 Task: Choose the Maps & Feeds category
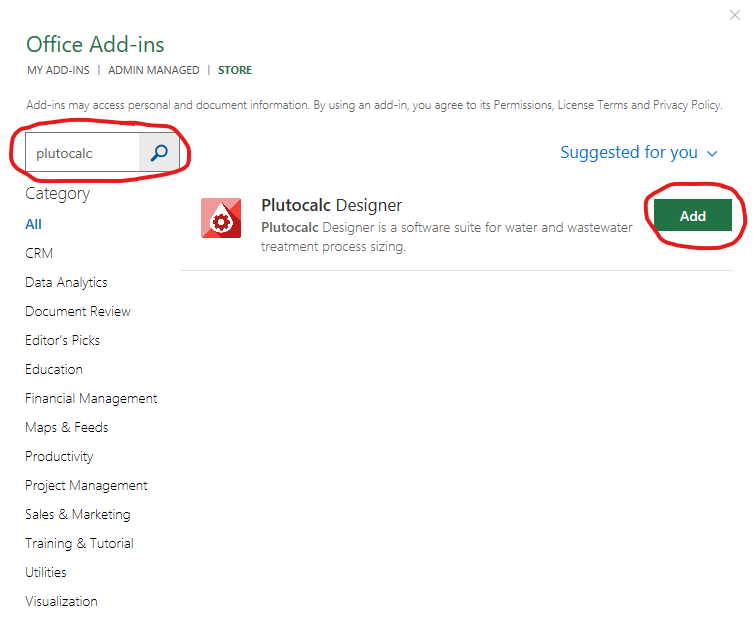(67, 427)
